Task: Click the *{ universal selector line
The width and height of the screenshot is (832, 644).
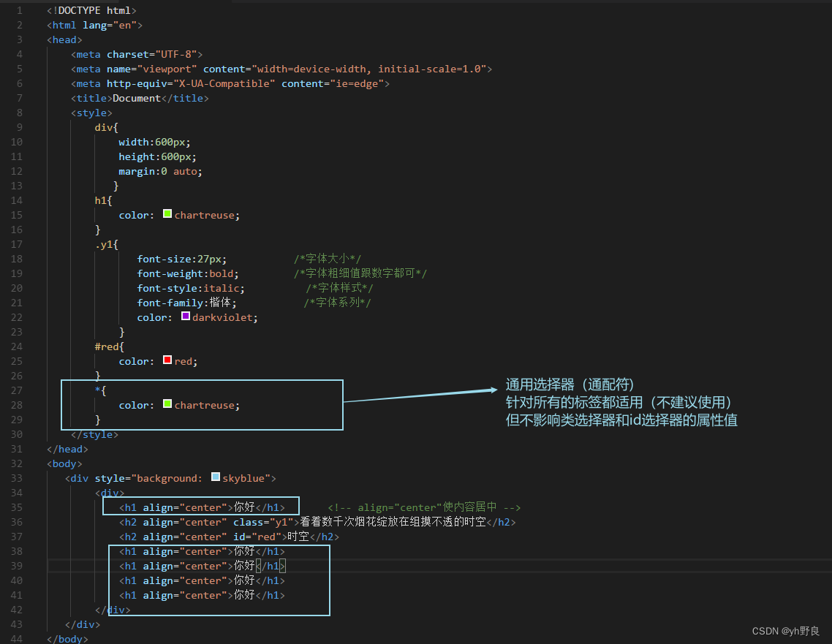Action: click(x=100, y=390)
